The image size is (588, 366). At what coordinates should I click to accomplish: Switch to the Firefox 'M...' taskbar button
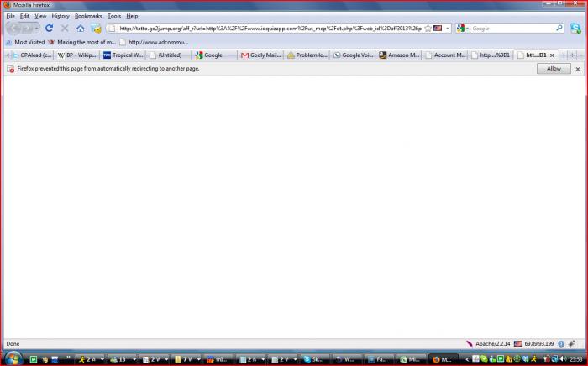coord(444,359)
